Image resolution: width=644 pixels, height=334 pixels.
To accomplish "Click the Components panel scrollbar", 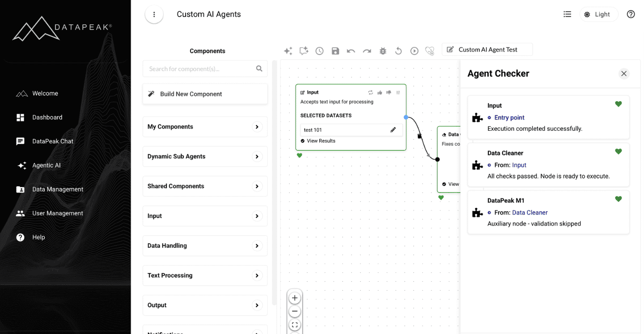I will (x=275, y=183).
